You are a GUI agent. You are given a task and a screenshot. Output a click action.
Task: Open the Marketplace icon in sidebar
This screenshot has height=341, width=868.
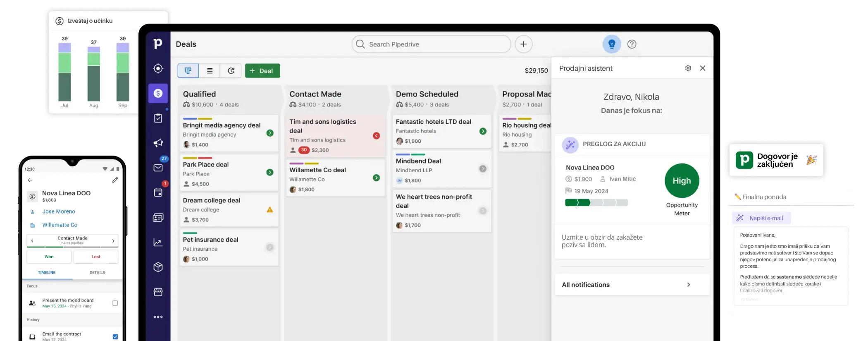click(158, 292)
